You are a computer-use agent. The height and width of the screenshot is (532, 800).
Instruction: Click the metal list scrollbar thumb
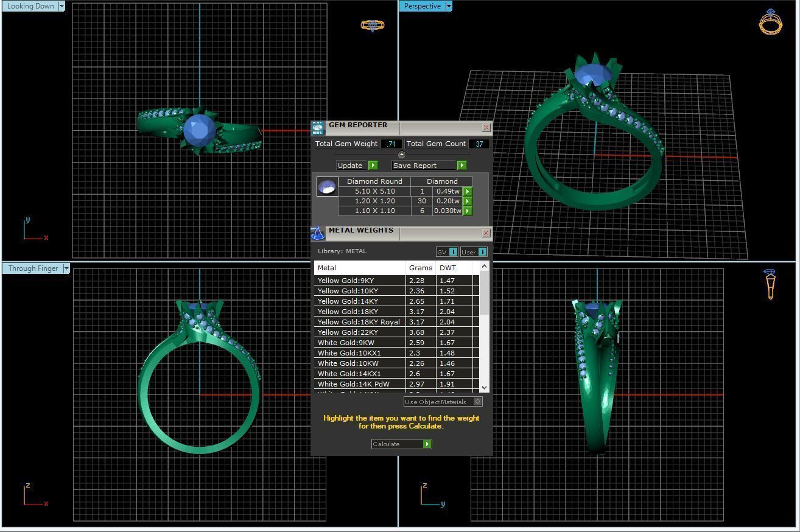click(485, 293)
